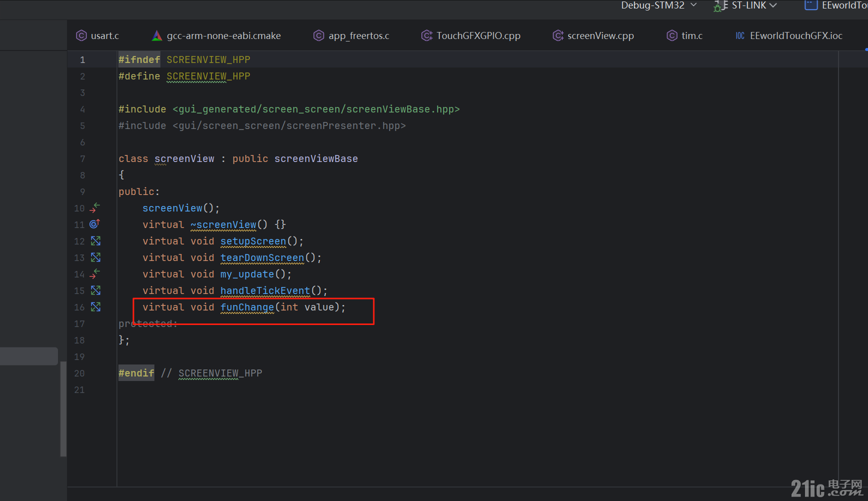This screenshot has height=501, width=868.
Task: Click line number 18 in the gutter
Action: click(79, 340)
